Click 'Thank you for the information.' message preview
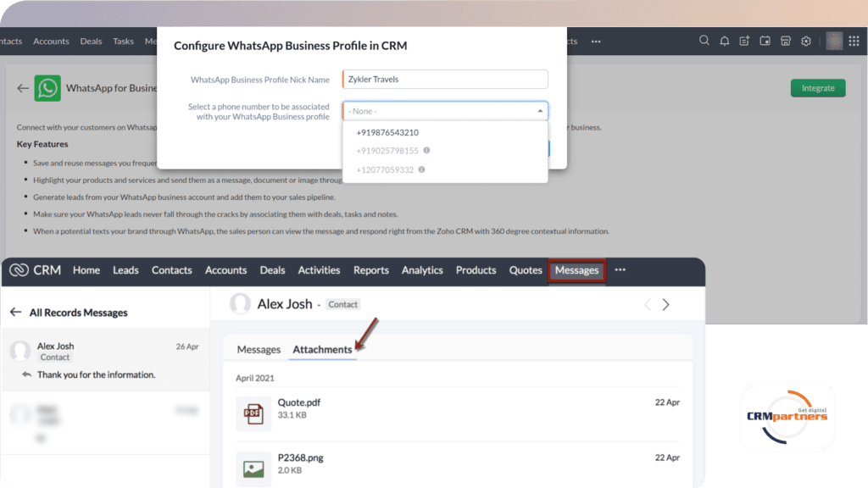This screenshot has height=488, width=868. click(97, 374)
